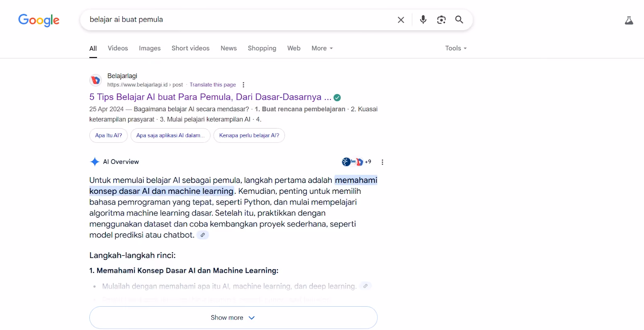The width and height of the screenshot is (644, 330).
Task: Click highlighted 'konsep dasar AI dan machine learning'
Action: (x=161, y=191)
